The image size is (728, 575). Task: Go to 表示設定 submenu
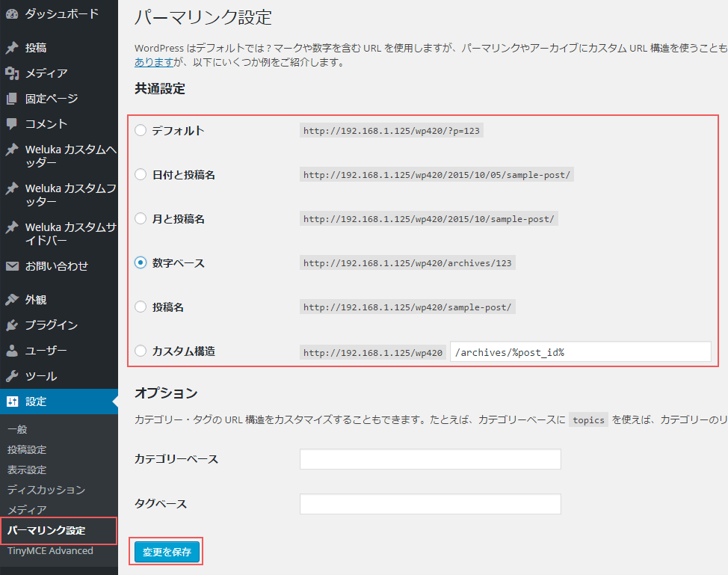27,470
